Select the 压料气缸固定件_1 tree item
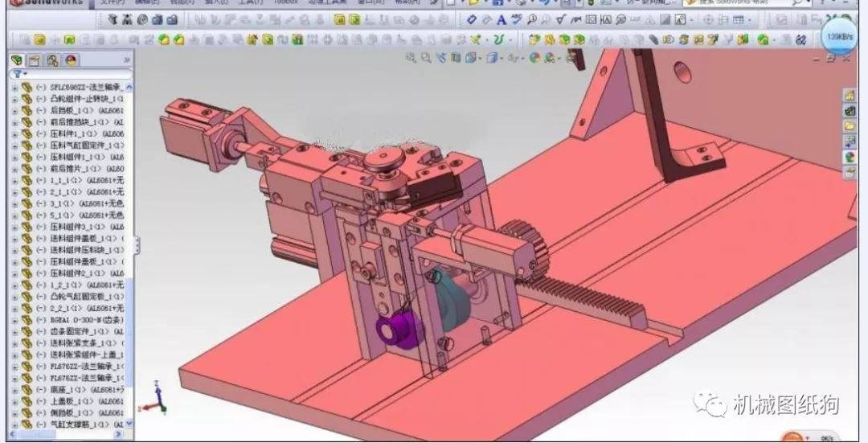868x443 pixels. [87, 146]
